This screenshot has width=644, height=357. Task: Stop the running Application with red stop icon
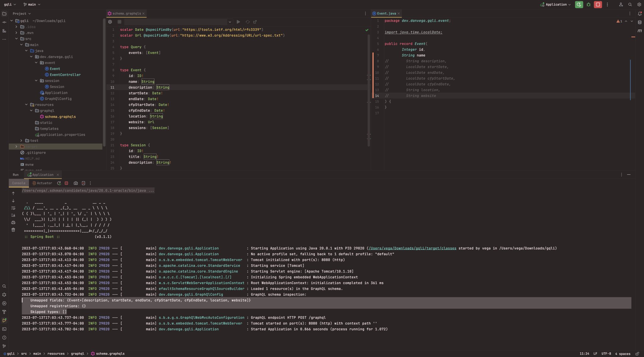coord(597,4)
